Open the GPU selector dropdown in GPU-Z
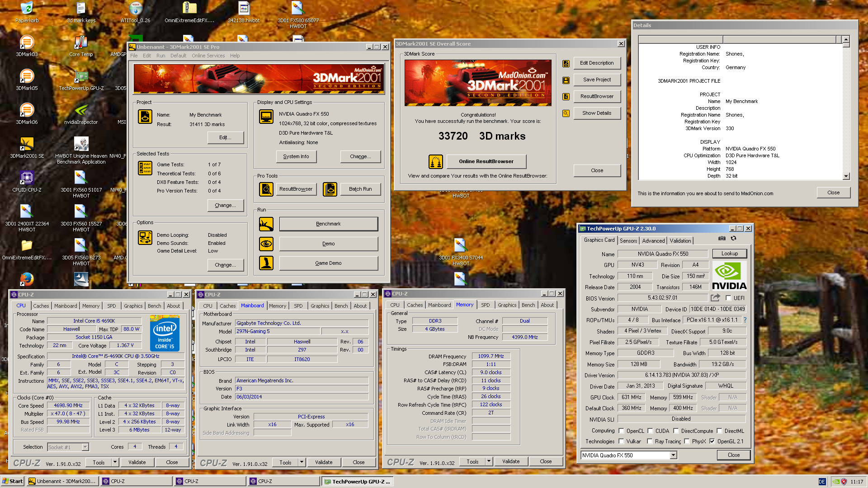 673,455
